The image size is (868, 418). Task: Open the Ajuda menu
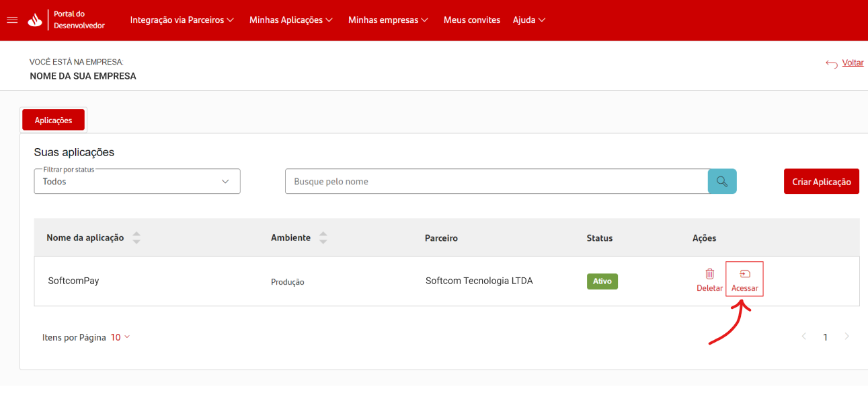[528, 20]
